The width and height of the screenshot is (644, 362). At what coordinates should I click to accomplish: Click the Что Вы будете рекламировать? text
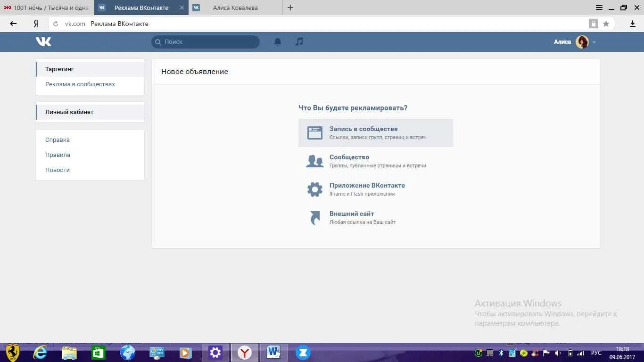point(353,108)
